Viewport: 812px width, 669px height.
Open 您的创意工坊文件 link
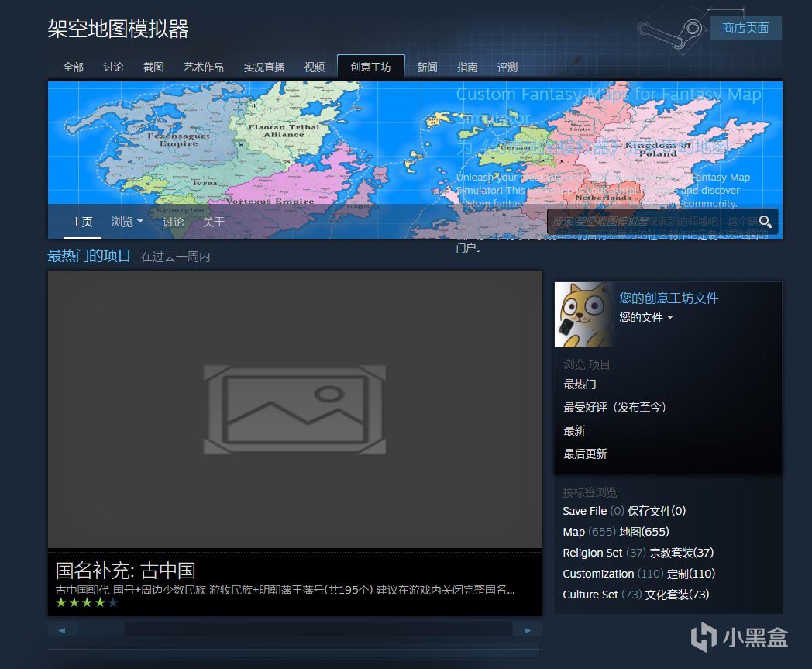tap(669, 298)
